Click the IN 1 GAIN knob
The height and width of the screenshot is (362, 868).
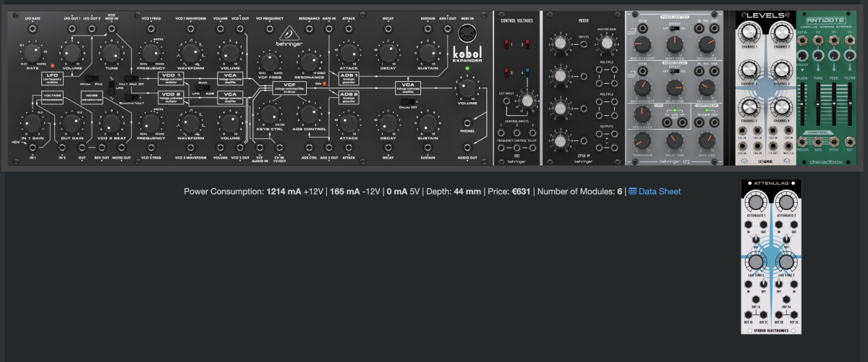coord(33,123)
